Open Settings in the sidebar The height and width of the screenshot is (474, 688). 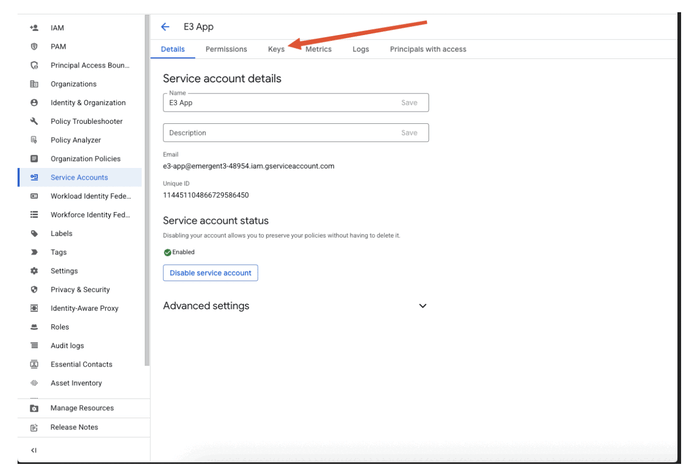click(64, 271)
